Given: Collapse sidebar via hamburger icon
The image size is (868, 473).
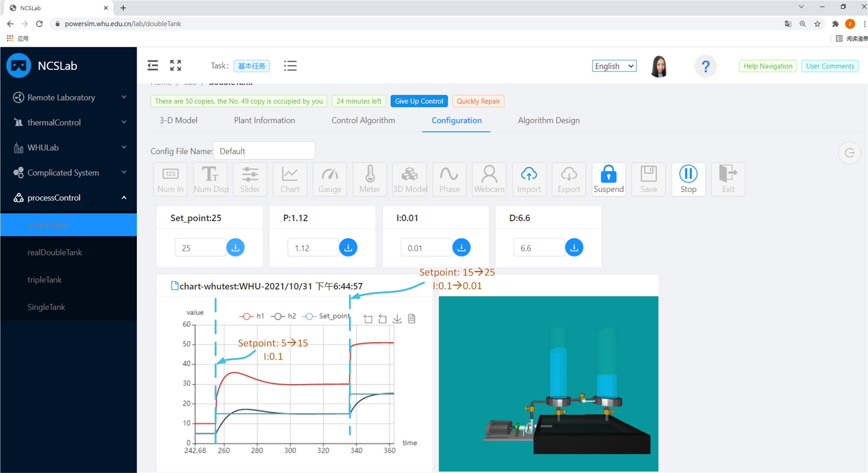Looking at the screenshot, I should point(153,66).
